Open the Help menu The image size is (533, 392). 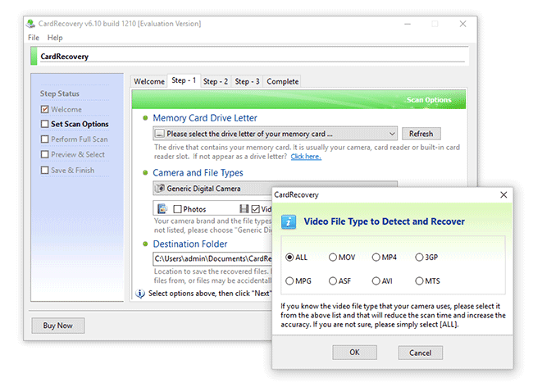tap(55, 38)
